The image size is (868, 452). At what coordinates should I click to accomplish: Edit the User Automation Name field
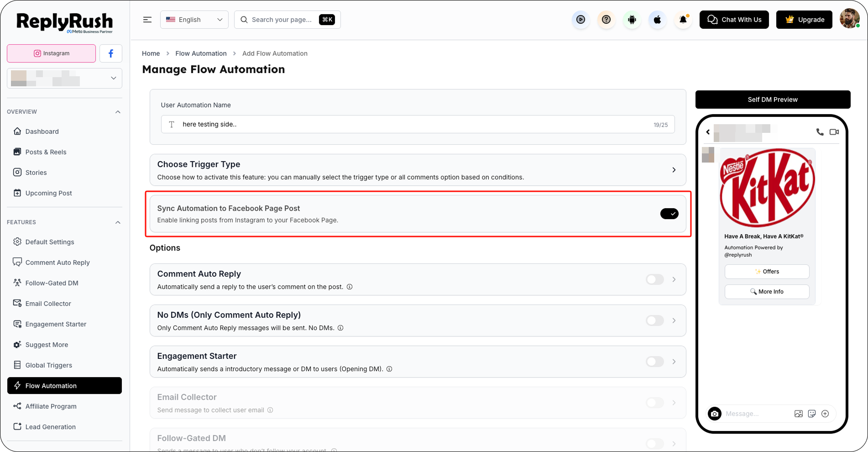[418, 124]
